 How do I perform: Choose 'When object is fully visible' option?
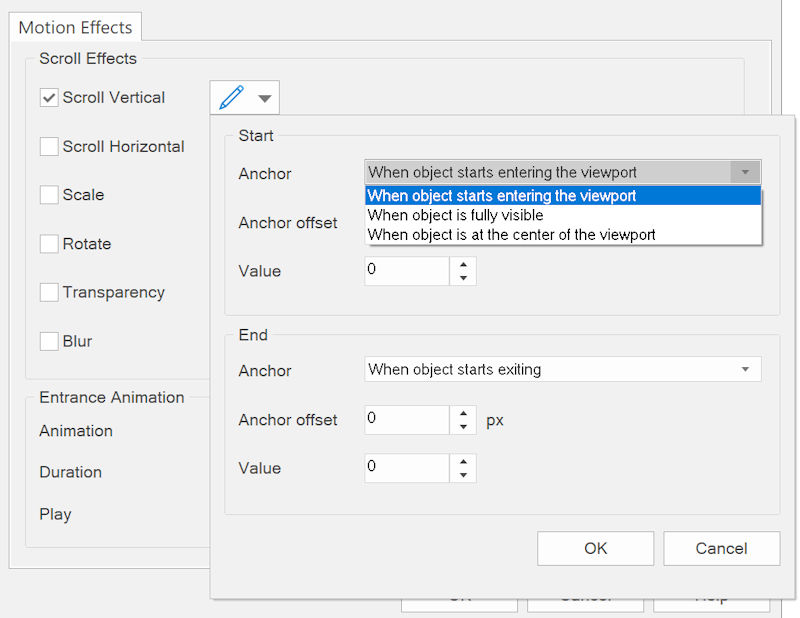(x=456, y=215)
